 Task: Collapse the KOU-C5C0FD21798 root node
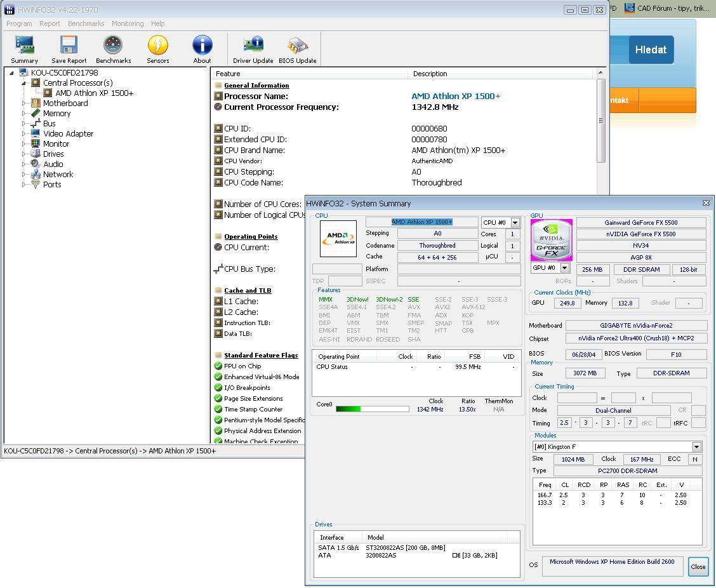coord(12,72)
